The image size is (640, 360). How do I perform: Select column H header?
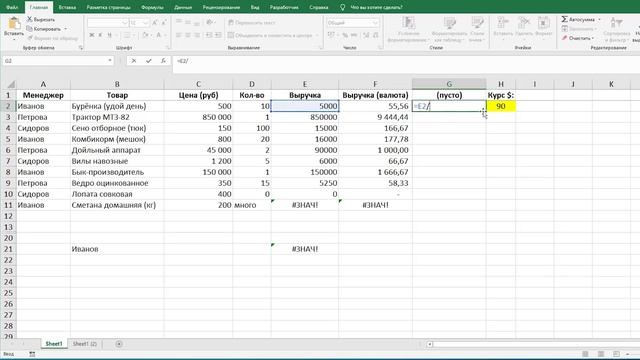point(501,84)
